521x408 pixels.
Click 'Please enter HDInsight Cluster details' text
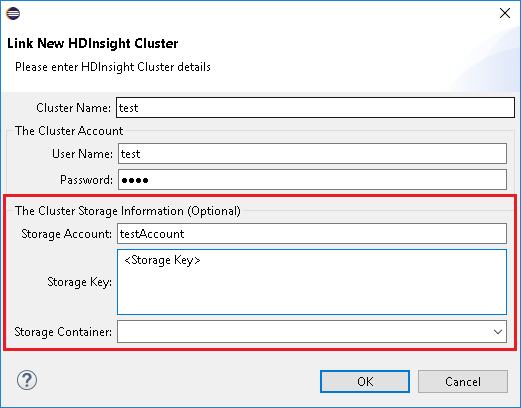[x=113, y=67]
